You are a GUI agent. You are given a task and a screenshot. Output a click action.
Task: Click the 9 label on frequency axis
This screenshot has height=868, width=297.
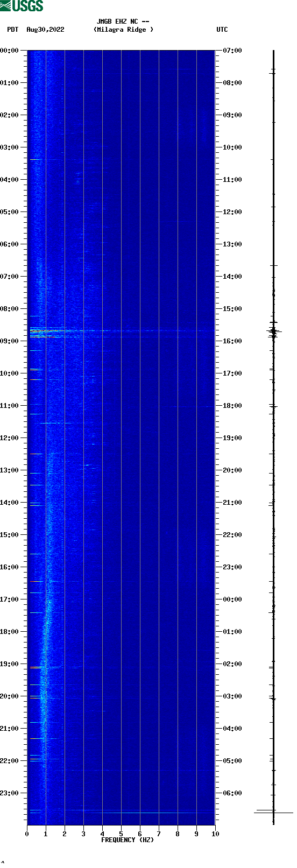pos(196,834)
